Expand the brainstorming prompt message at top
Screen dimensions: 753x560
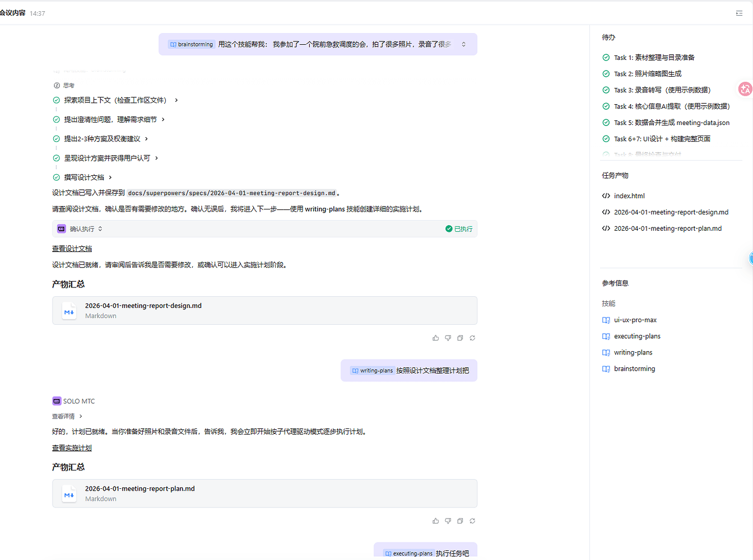463,44
